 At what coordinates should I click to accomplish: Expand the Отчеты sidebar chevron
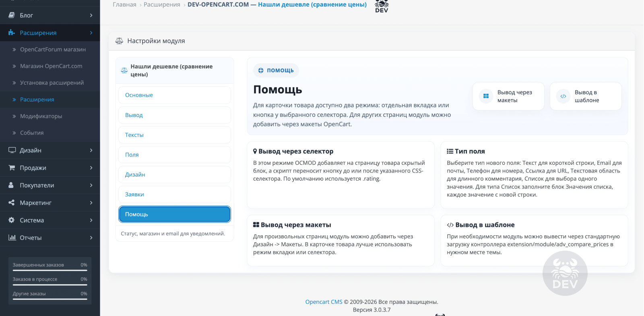[x=91, y=237]
